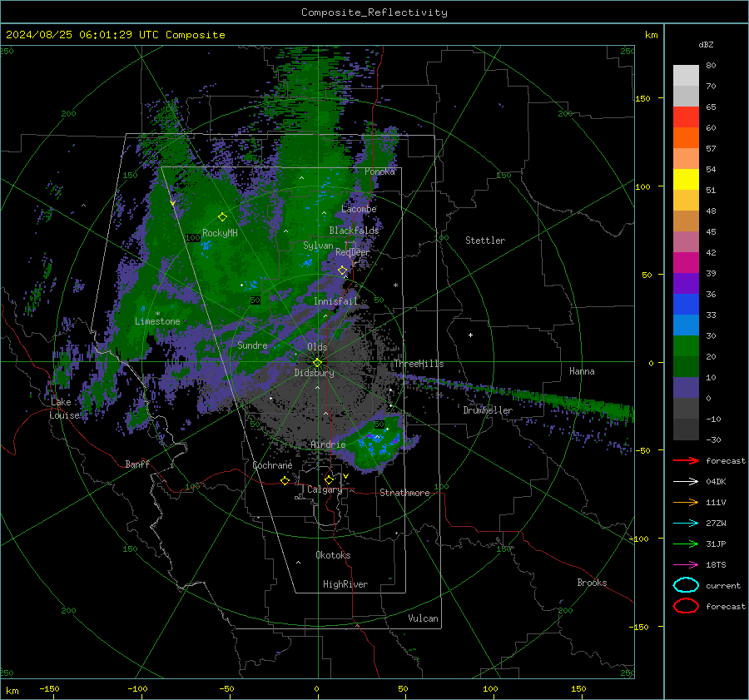Click the red forecast arrow legend icon

(x=686, y=460)
